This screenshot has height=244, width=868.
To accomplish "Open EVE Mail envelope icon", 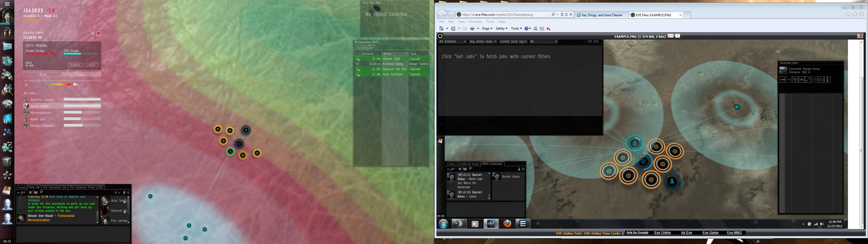I will click(7, 46).
